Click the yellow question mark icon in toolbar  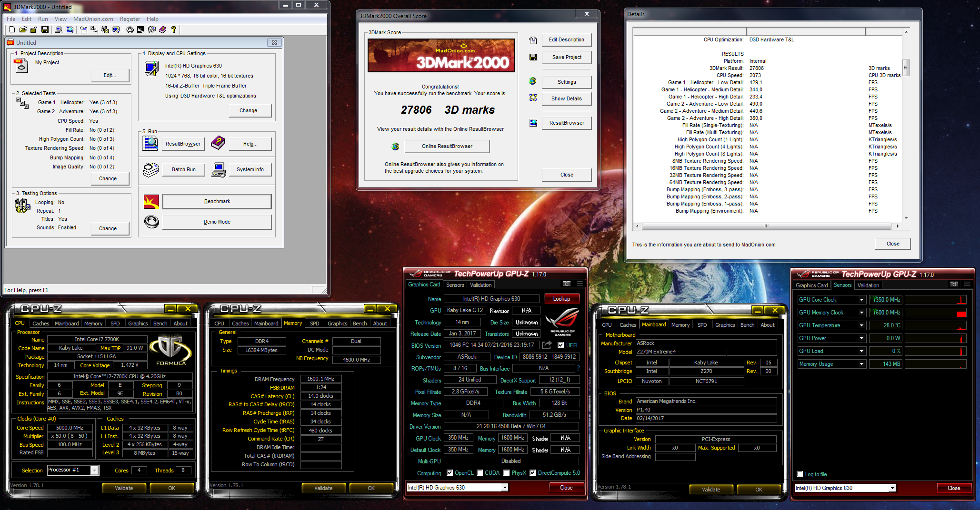click(x=174, y=29)
